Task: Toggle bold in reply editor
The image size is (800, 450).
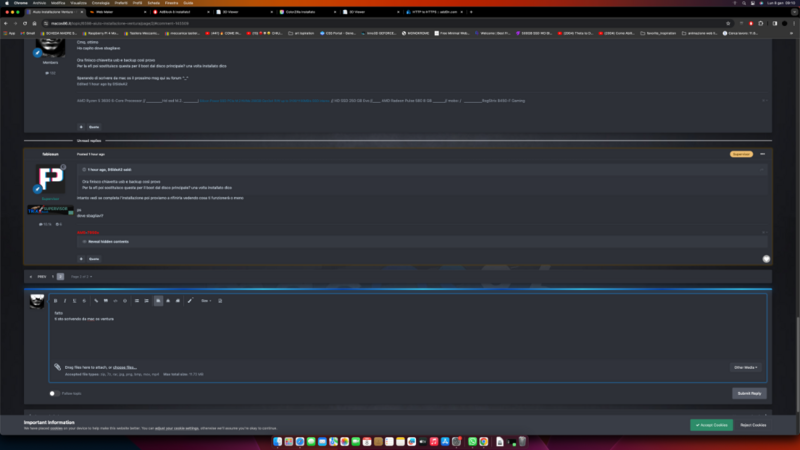Action: coord(56,301)
